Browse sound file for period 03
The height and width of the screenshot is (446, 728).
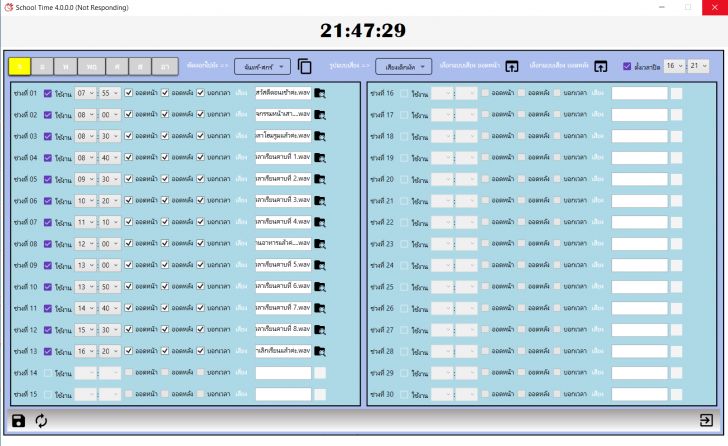320,136
